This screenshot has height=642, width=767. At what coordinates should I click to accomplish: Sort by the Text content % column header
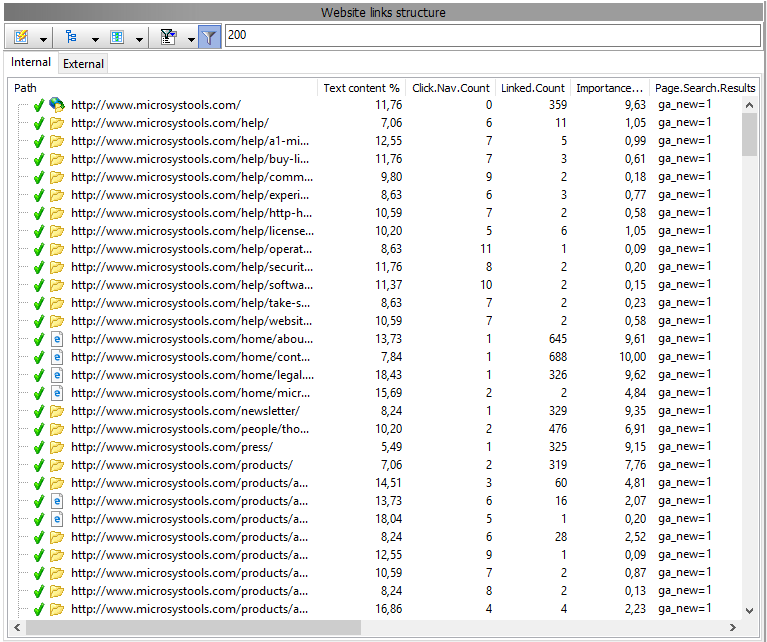361,88
